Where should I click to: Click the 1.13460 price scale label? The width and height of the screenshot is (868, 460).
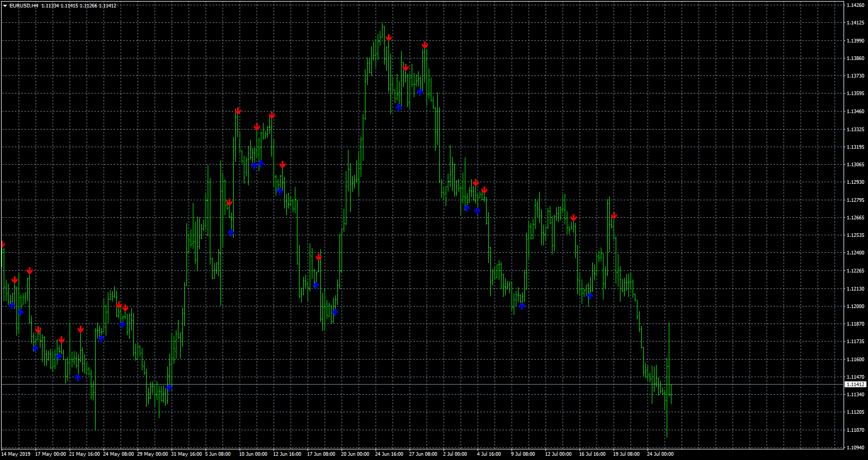(855, 112)
